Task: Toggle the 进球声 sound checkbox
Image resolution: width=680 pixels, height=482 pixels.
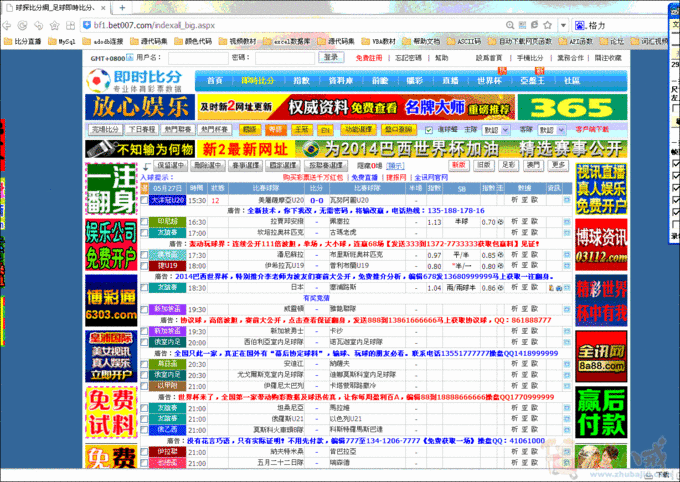Action: (430, 130)
